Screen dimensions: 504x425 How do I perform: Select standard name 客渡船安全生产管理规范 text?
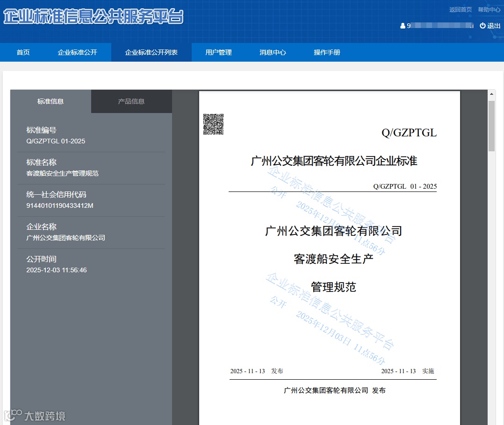[62, 173]
